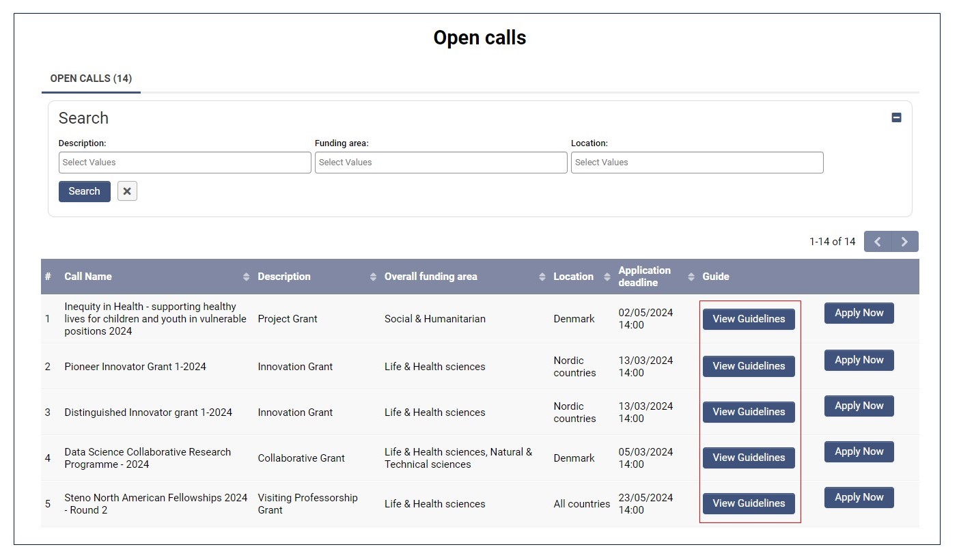
Task: Sort by Call Name column arrows
Action: [247, 277]
